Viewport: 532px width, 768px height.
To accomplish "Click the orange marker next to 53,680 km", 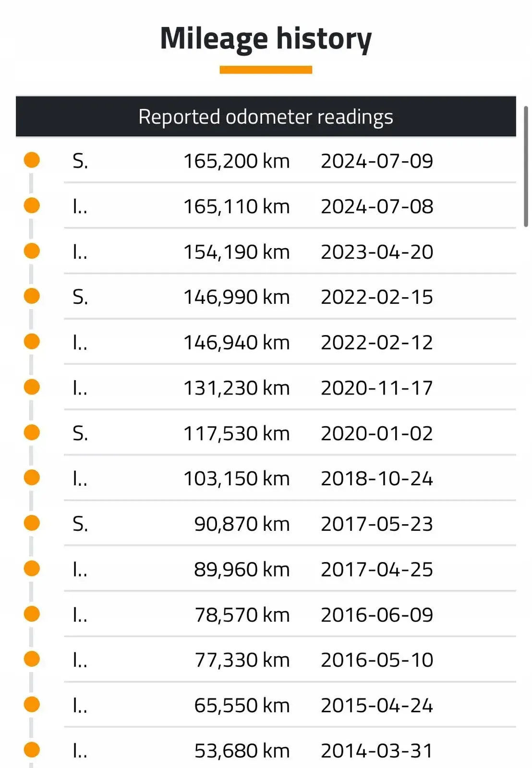I will point(32,750).
